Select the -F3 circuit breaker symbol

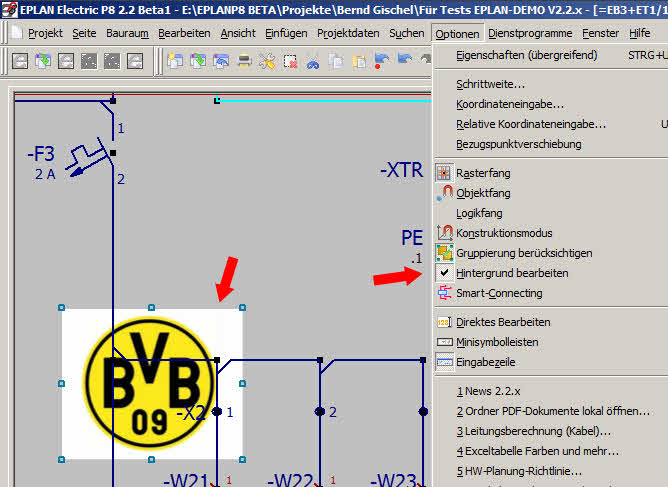pyautogui.click(x=91, y=158)
